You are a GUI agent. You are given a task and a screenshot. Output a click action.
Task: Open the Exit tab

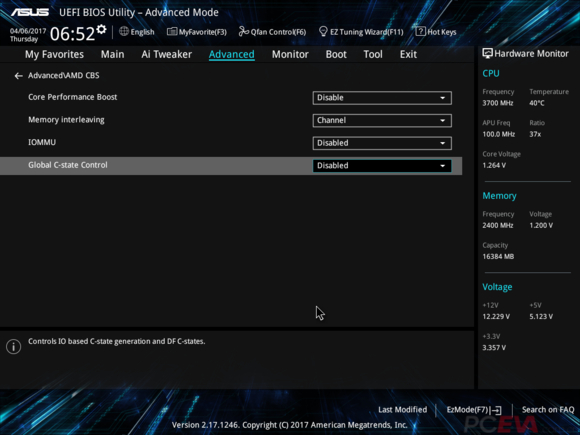tap(408, 54)
